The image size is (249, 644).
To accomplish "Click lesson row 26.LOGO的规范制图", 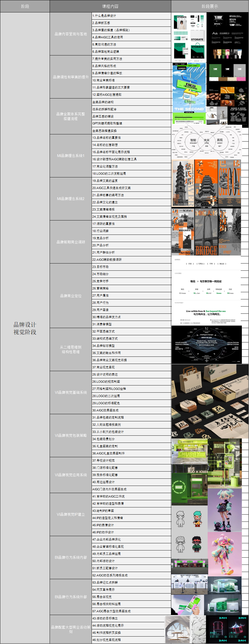I will (131, 382).
